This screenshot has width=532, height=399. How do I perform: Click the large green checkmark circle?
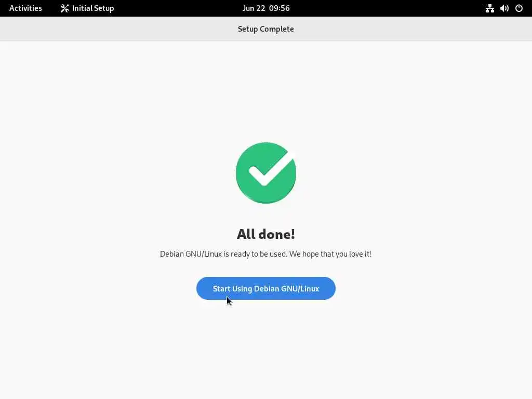tap(266, 172)
